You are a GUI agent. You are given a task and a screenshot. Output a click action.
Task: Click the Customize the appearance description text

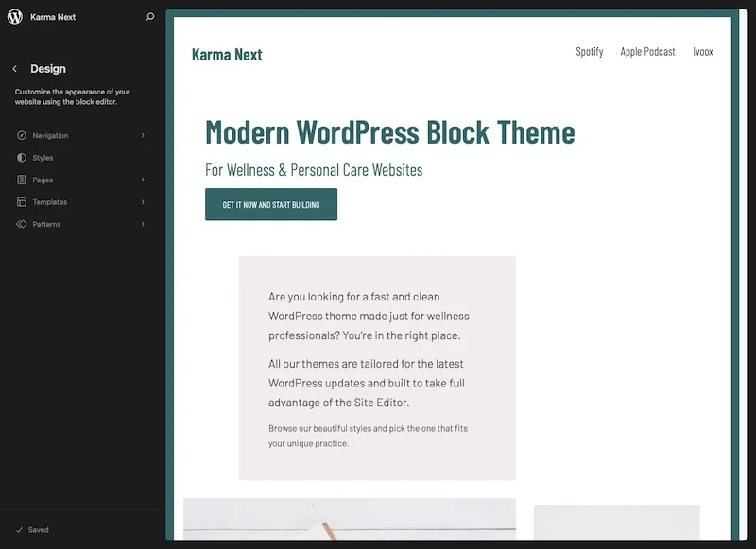tap(73, 96)
